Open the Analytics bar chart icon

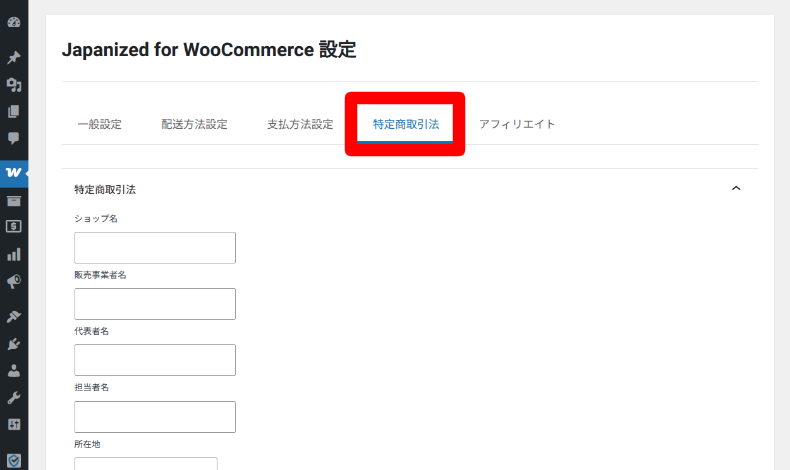pyautogui.click(x=14, y=254)
